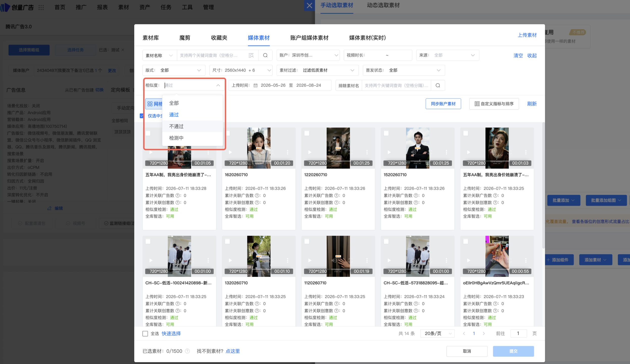Open more options on the 00:01:03 video card

tap(526, 152)
